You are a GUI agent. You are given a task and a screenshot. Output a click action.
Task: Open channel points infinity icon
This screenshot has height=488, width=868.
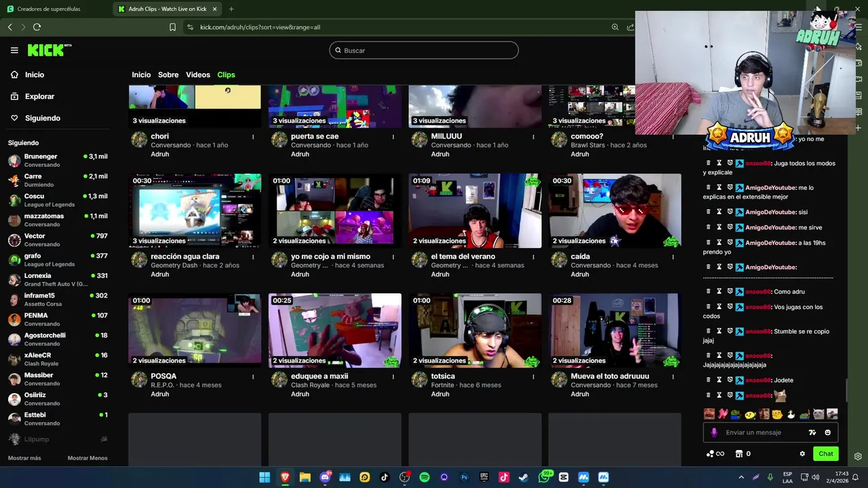pyautogui.click(x=715, y=454)
